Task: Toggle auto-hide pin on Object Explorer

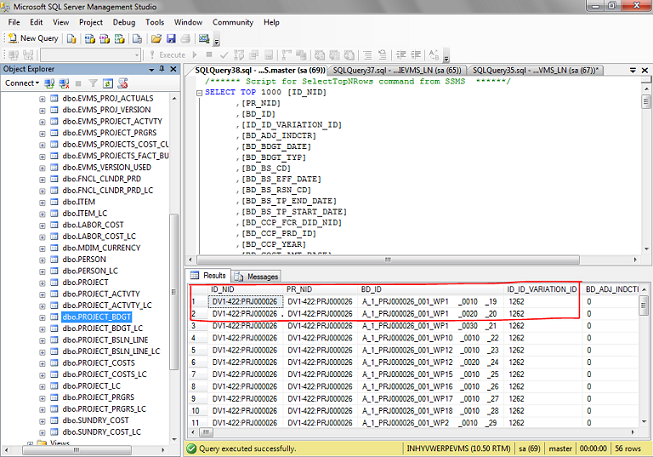Action: pos(161,69)
